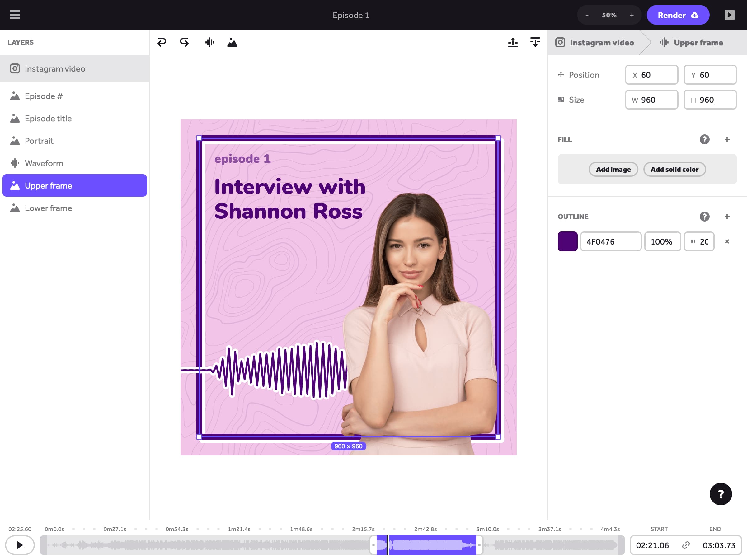The height and width of the screenshot is (560, 747).
Task: Open Fill section help icon
Action: pyautogui.click(x=704, y=139)
